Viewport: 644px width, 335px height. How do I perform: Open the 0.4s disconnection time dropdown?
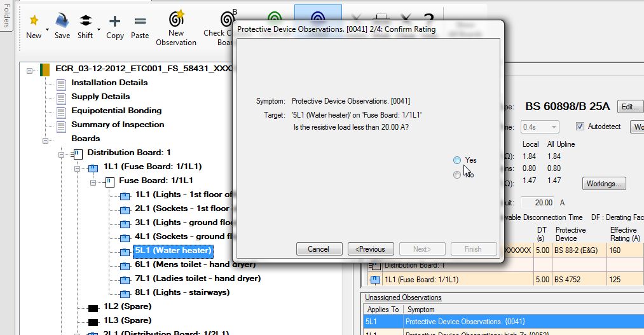tap(540, 127)
